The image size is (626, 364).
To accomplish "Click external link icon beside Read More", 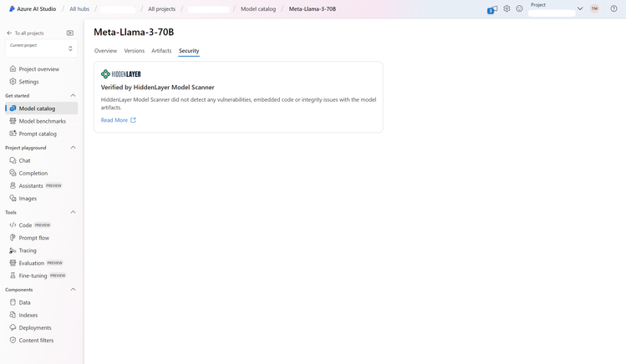I will 133,120.
